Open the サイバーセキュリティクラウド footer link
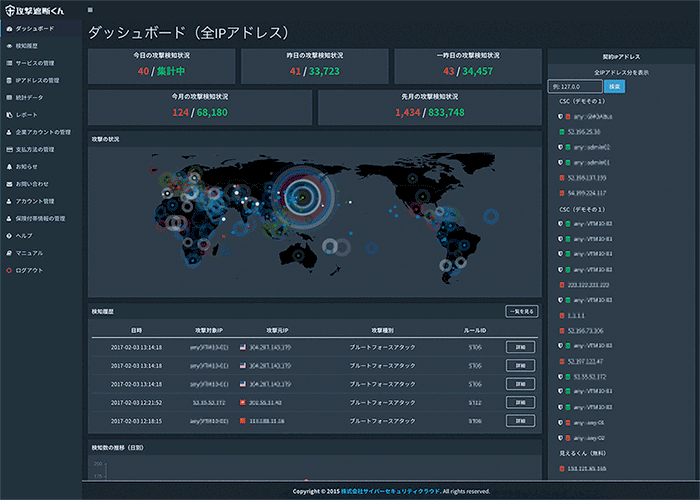 pyautogui.click(x=391, y=491)
